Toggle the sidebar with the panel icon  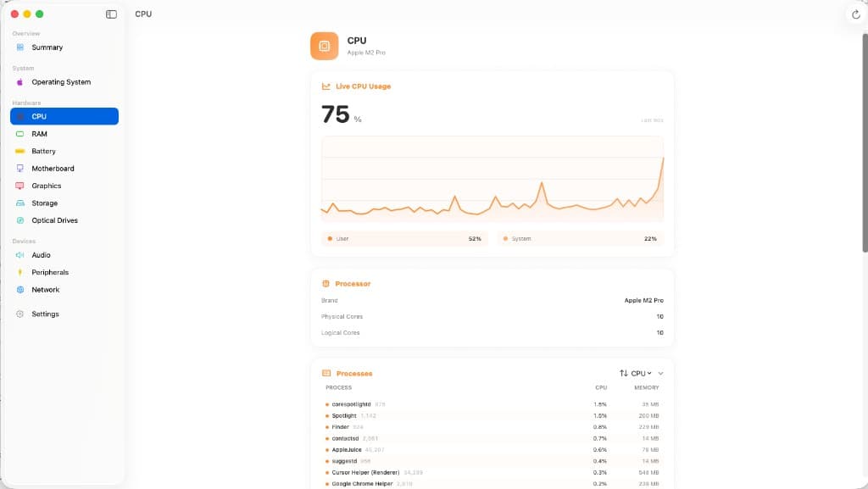111,14
